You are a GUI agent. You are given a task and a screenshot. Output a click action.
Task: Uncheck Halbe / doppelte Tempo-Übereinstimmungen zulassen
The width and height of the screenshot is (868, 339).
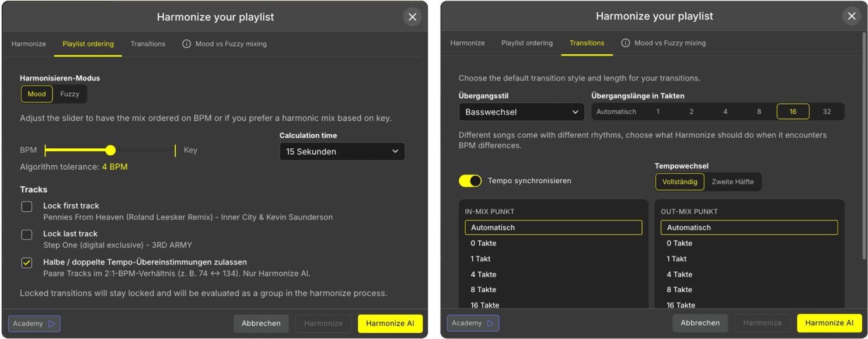pyautogui.click(x=27, y=263)
